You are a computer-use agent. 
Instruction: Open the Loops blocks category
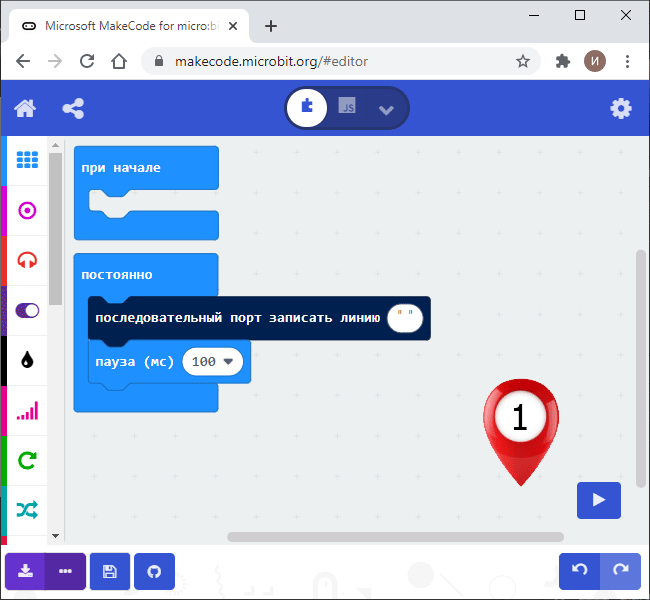point(27,460)
